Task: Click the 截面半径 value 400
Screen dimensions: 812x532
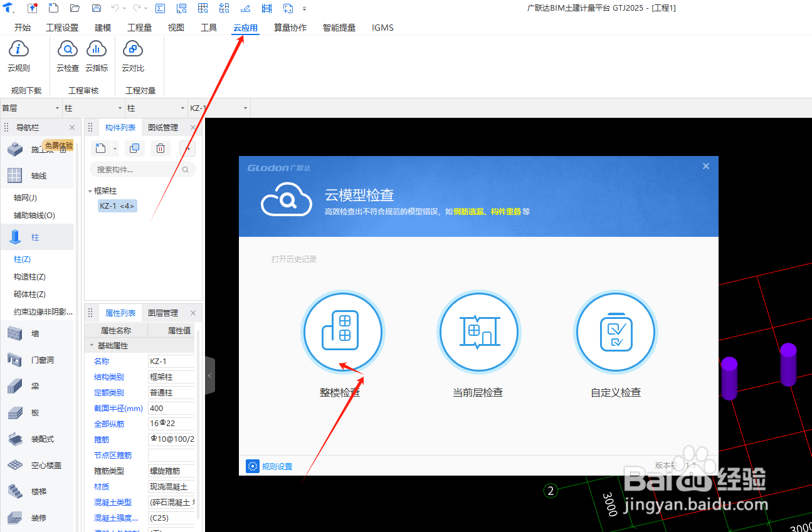Action: point(171,408)
